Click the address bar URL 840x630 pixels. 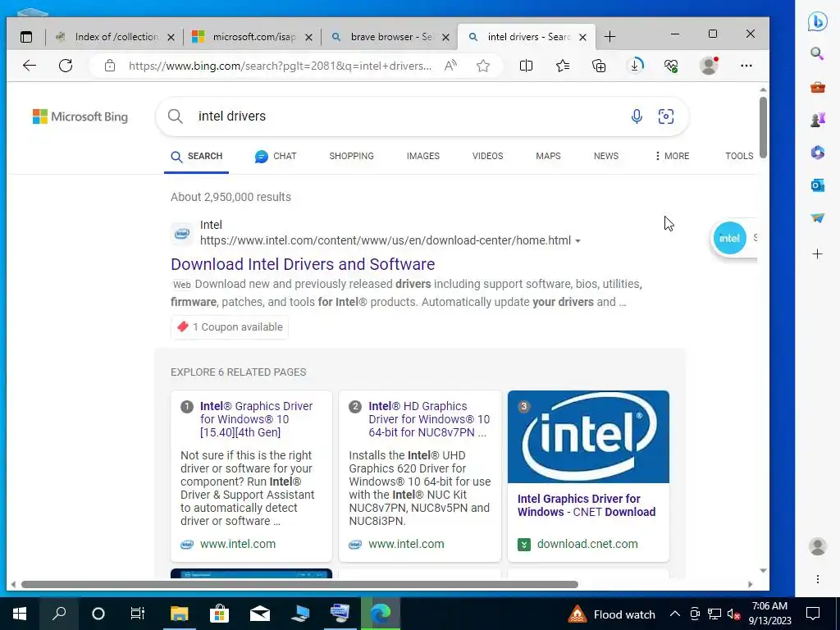(281, 66)
